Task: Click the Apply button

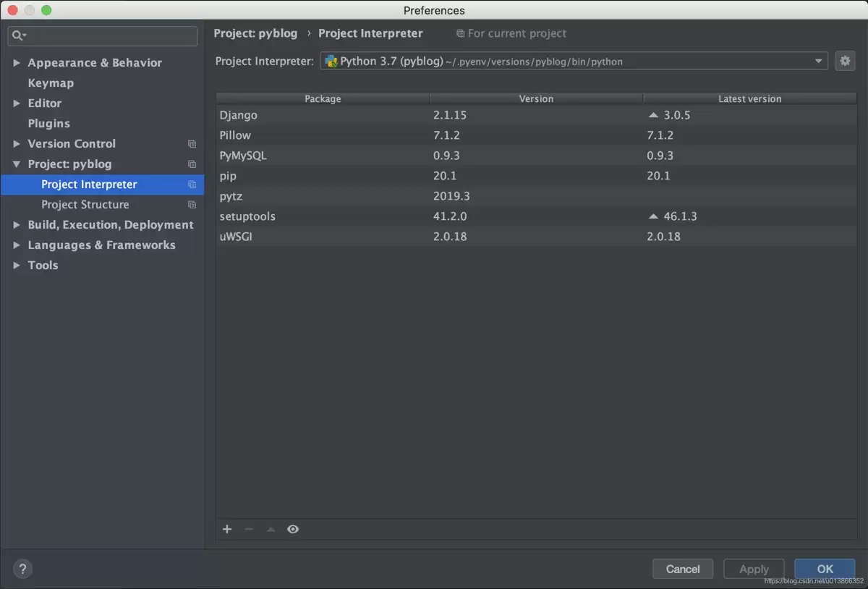Action: pyautogui.click(x=754, y=569)
